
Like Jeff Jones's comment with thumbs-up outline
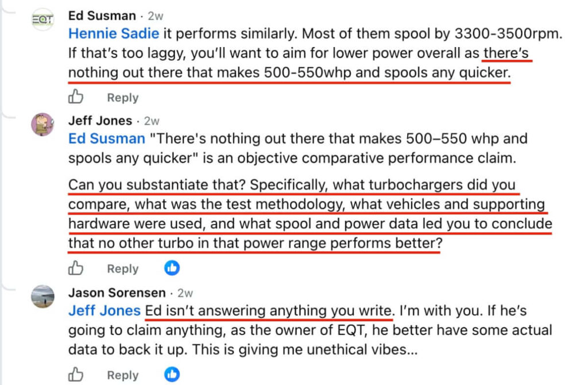pos(76,268)
